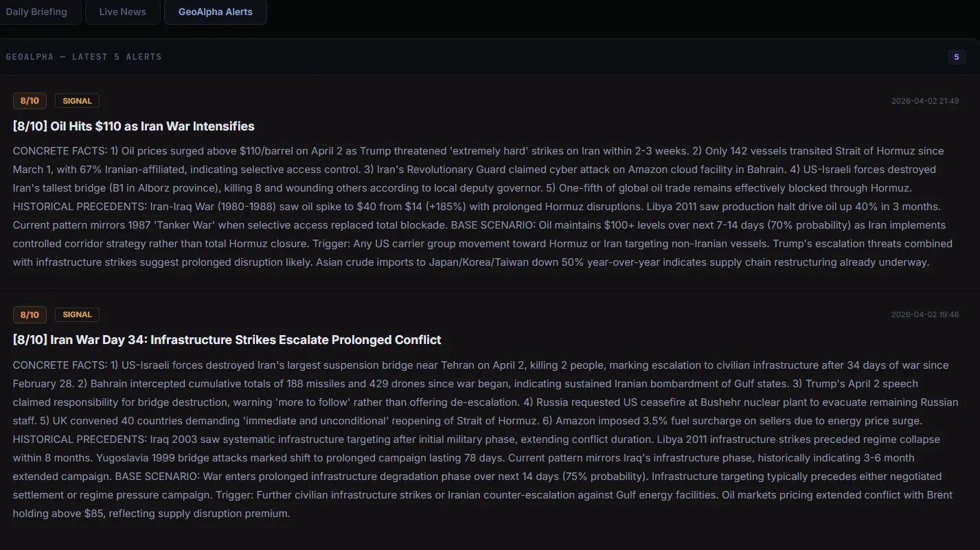980x550 pixels.
Task: Open the Live News tab
Action: coord(122,12)
